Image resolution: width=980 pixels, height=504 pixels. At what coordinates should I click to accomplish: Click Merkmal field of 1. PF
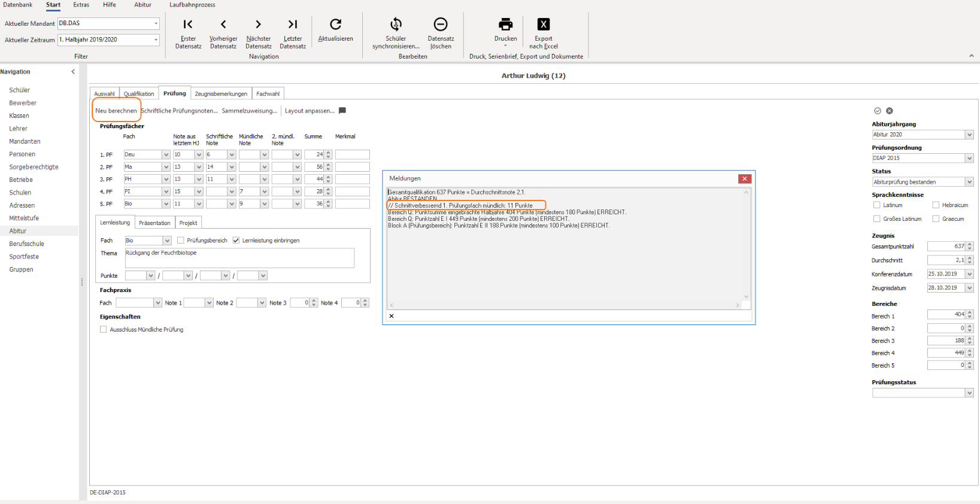(x=352, y=154)
